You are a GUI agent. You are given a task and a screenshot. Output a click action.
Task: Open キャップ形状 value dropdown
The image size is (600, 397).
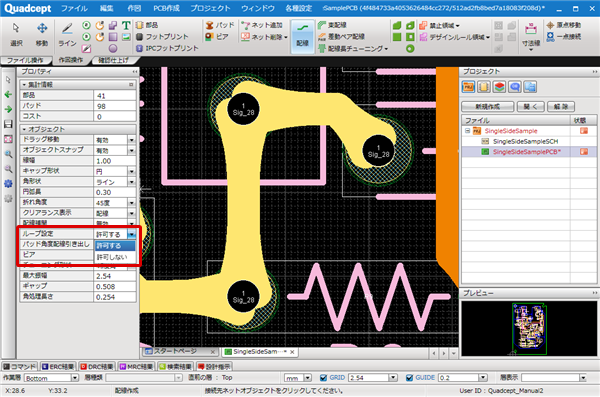[132, 172]
